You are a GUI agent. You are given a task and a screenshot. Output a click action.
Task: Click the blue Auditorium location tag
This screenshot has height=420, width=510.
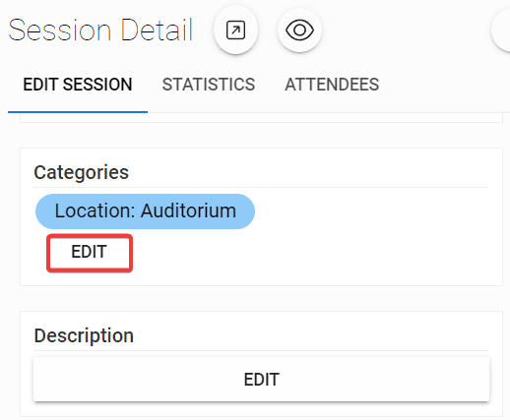145,210
